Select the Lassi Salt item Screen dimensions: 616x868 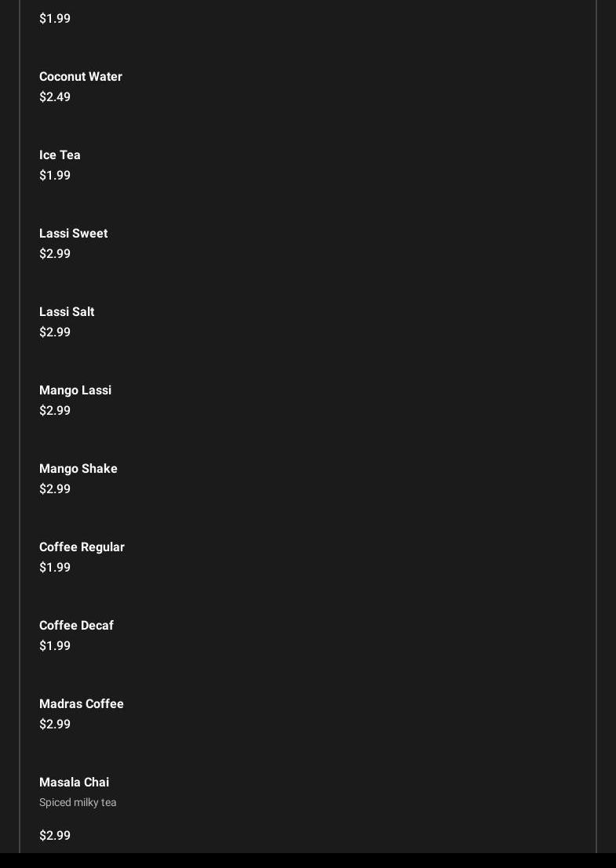[67, 312]
